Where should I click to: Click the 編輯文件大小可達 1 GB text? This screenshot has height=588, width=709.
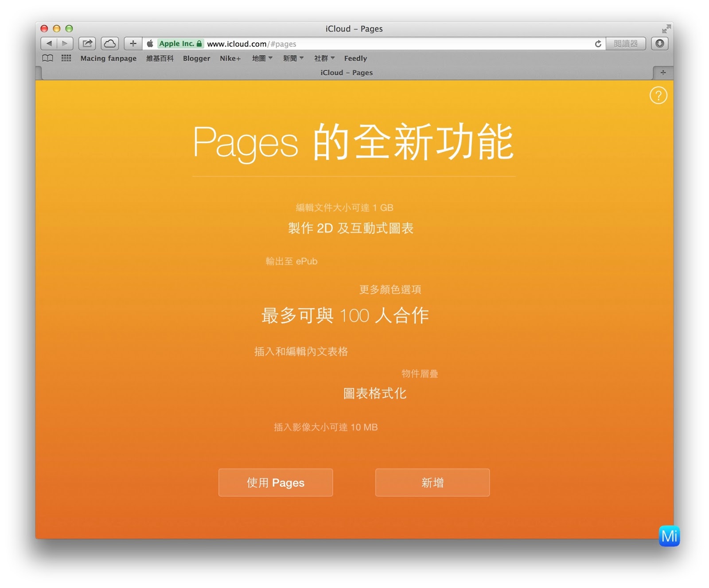344,208
